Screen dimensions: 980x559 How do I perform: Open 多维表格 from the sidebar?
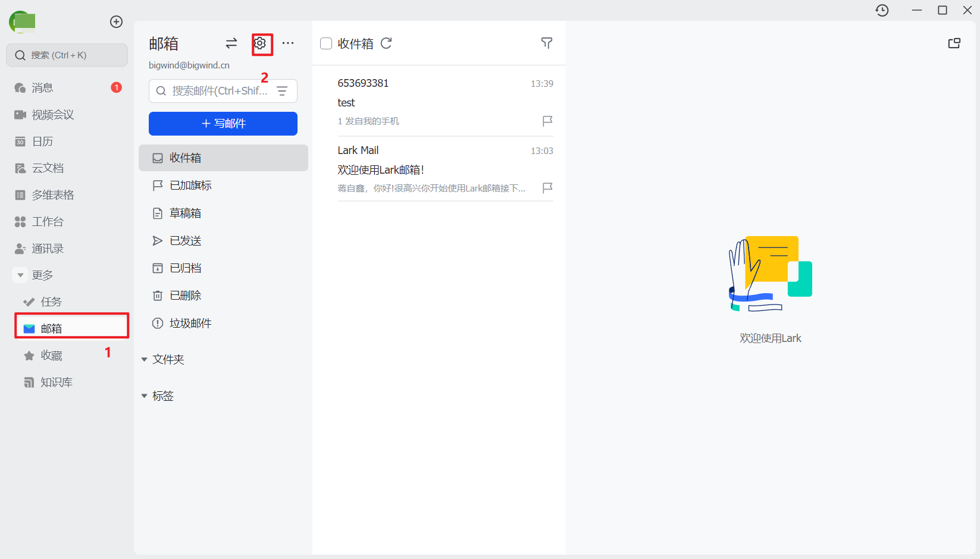pyautogui.click(x=52, y=194)
